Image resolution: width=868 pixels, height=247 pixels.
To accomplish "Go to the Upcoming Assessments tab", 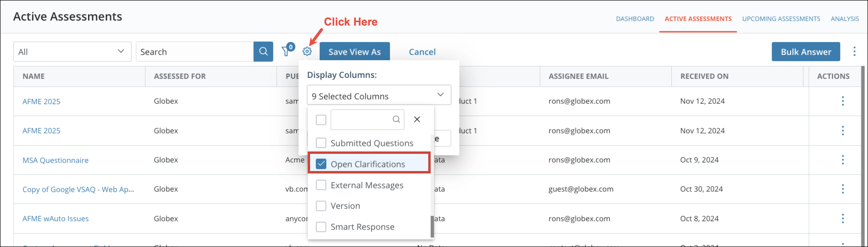I will pyautogui.click(x=781, y=19).
